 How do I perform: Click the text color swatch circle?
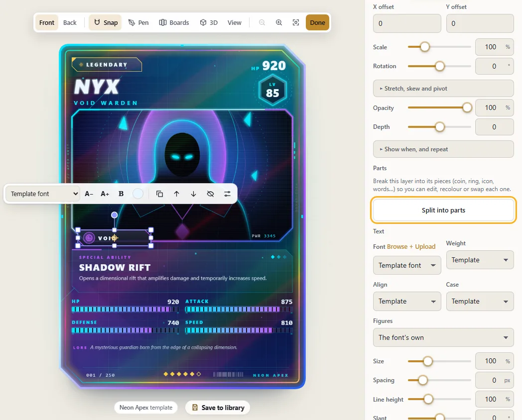pos(138,194)
